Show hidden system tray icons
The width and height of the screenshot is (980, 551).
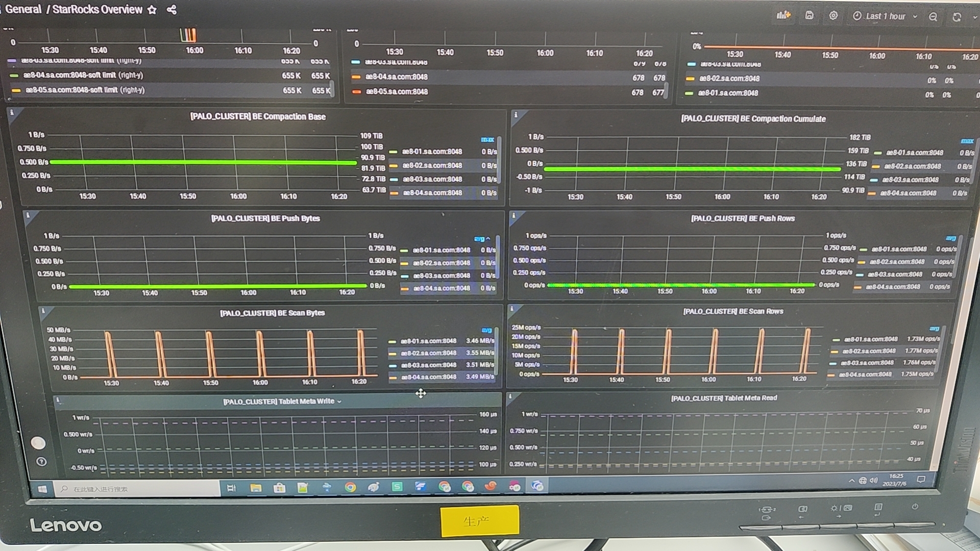pyautogui.click(x=851, y=481)
